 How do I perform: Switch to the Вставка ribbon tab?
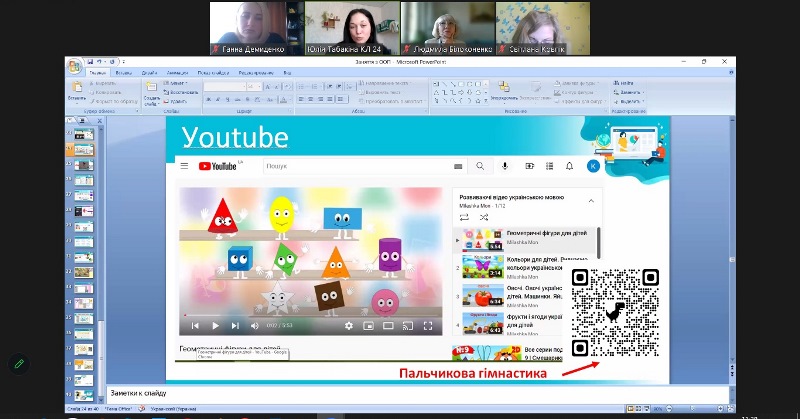[x=123, y=73]
